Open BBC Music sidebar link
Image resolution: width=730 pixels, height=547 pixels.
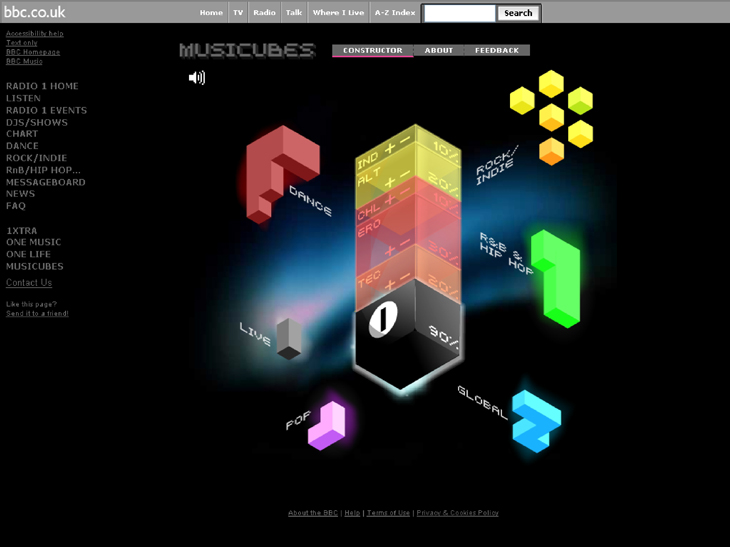click(x=24, y=61)
